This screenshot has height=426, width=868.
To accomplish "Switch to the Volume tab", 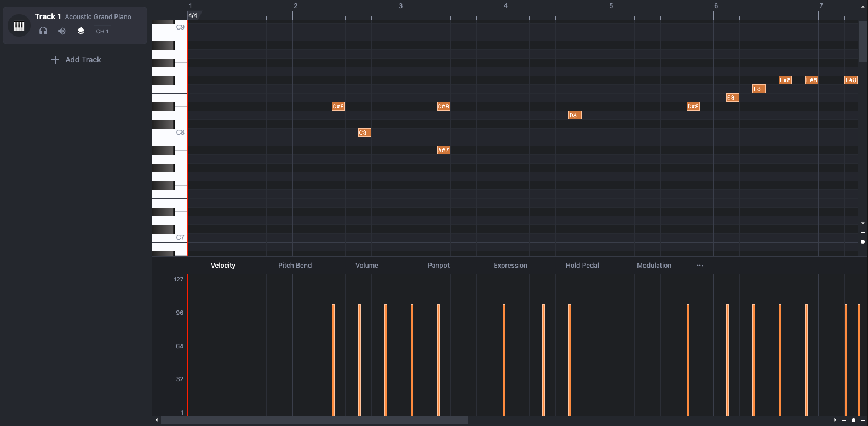I will point(367,266).
